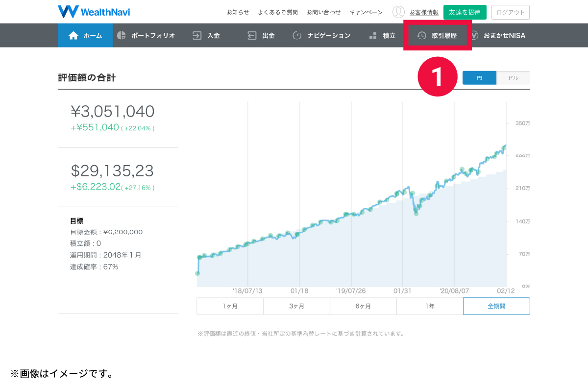Image resolution: width=588 pixels, height=387 pixels.
Task: Click the 350万 axis label
Action: click(x=523, y=123)
